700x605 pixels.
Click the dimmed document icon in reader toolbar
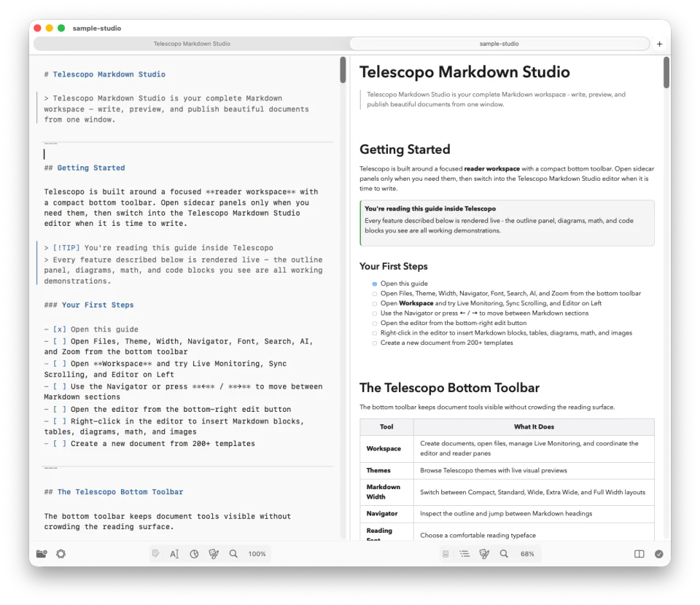(445, 554)
